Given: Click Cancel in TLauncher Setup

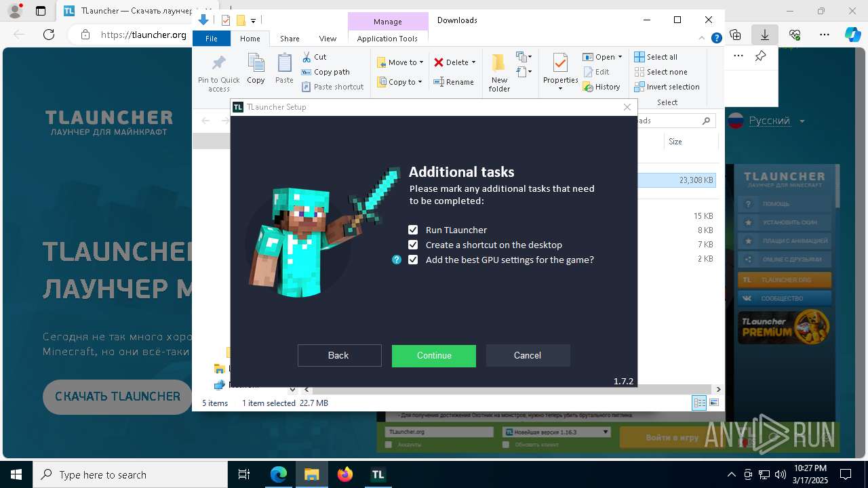Looking at the screenshot, I should [528, 355].
